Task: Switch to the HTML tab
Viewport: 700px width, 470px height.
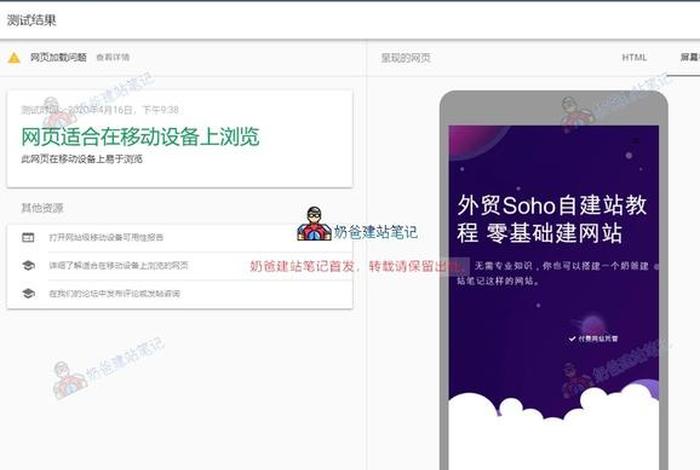Action: (634, 58)
